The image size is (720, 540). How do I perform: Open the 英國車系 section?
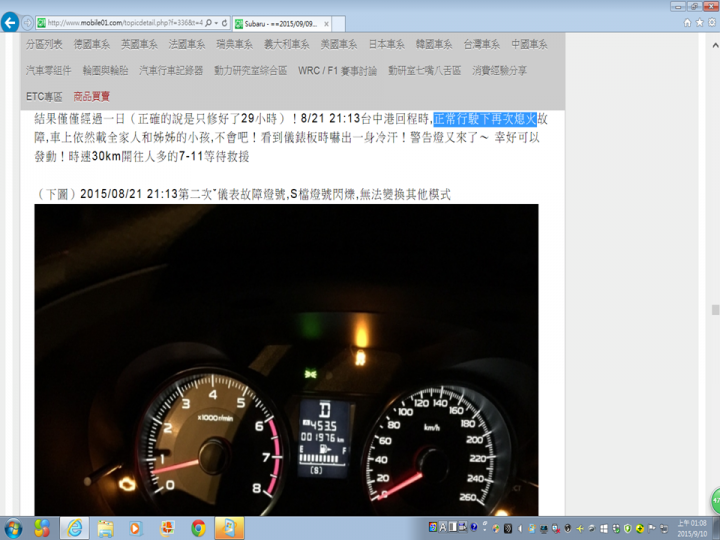(139, 44)
